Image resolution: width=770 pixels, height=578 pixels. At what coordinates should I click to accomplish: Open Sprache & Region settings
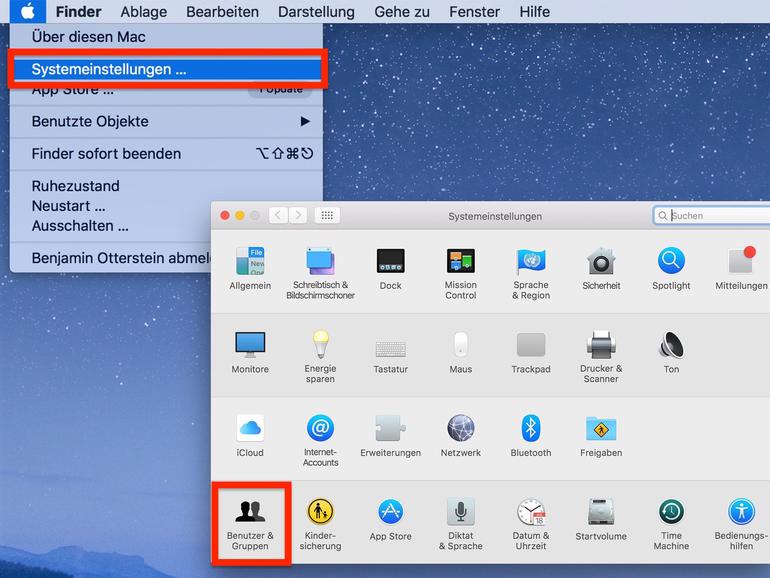coord(531,273)
